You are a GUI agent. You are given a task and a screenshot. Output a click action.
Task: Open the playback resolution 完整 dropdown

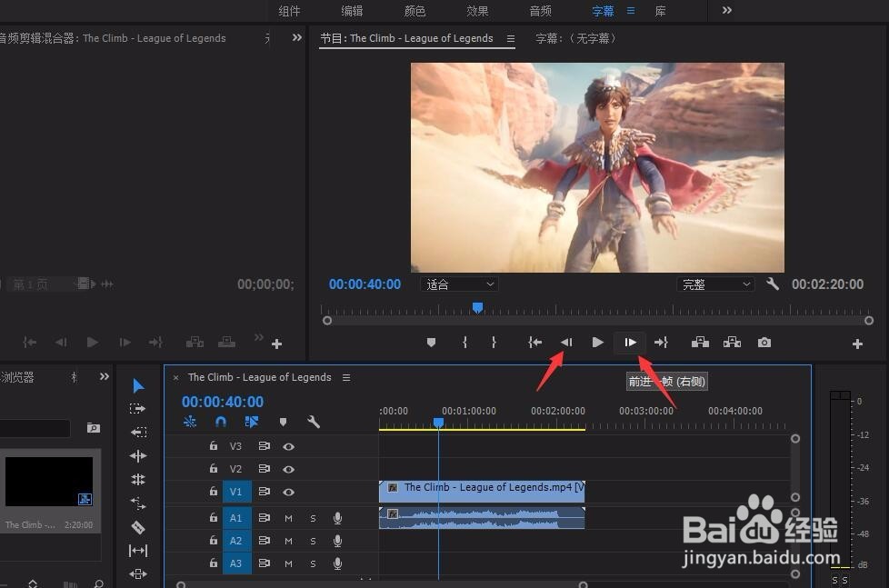coord(715,284)
